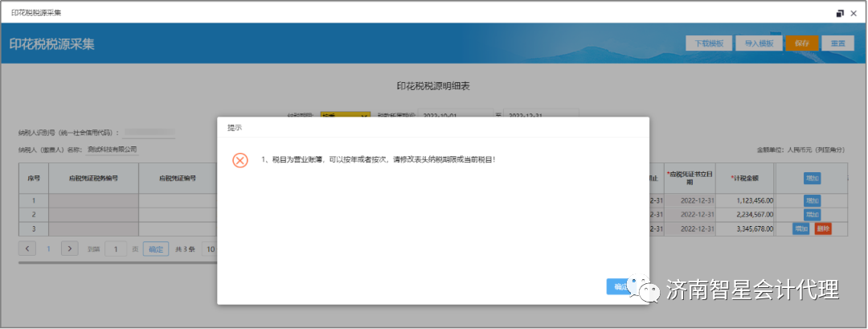
Task: Click the jump-to-page number input field
Action: (116, 249)
